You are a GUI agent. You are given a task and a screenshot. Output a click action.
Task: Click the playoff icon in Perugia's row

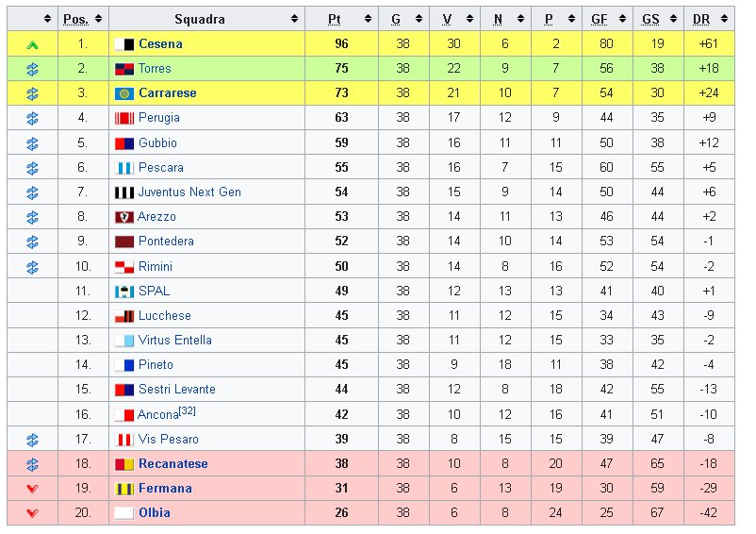click(32, 118)
